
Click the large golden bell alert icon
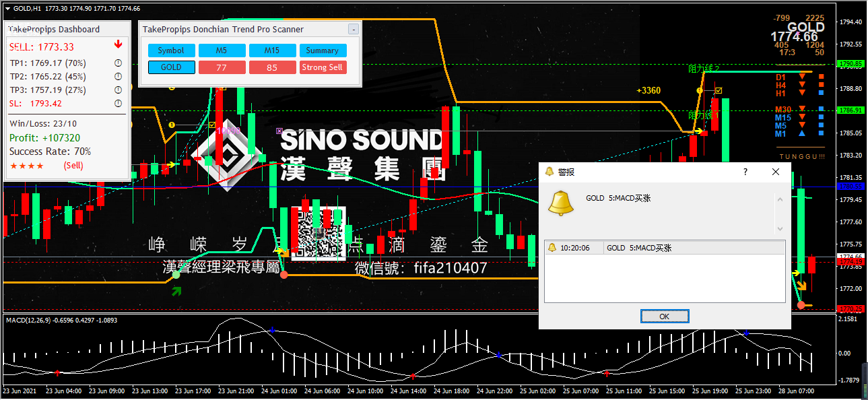click(x=560, y=203)
